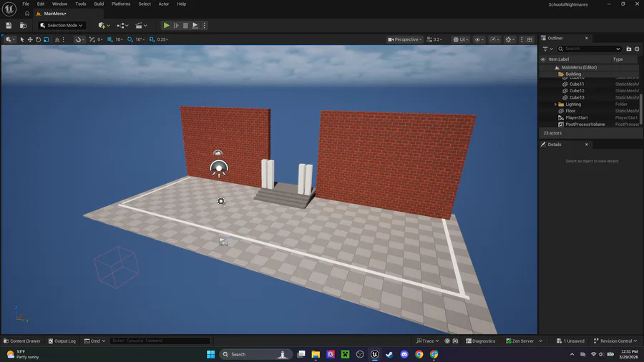Viewport: 644px width, 362px height.
Task: Open the Window menu
Action: (x=59, y=4)
